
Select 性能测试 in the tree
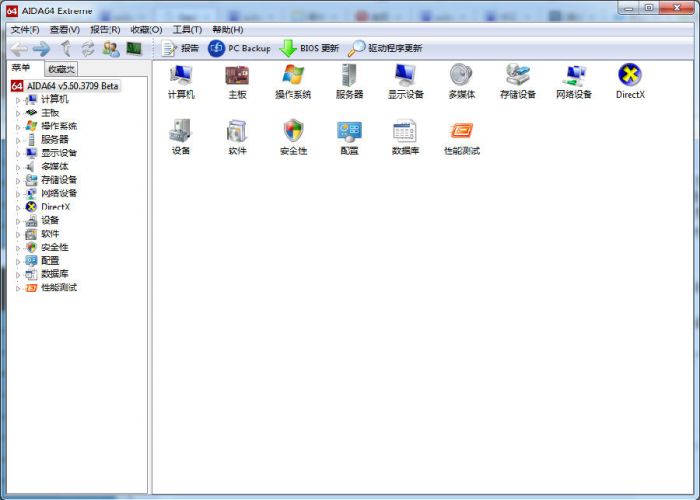coord(59,288)
